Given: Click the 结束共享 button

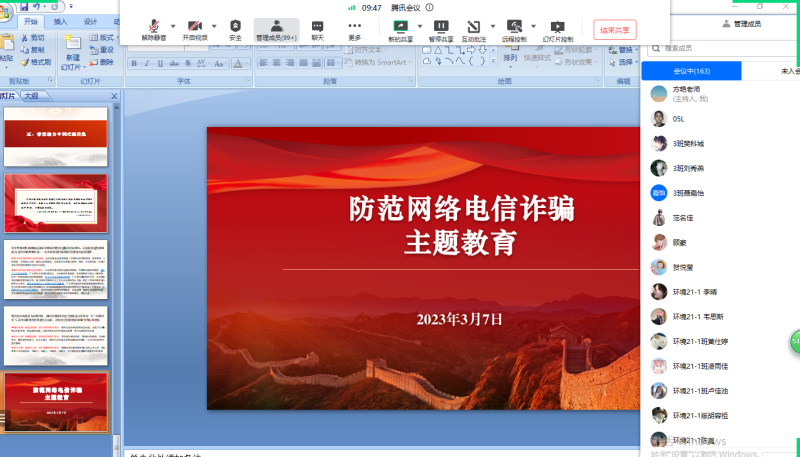Looking at the screenshot, I should point(614,30).
